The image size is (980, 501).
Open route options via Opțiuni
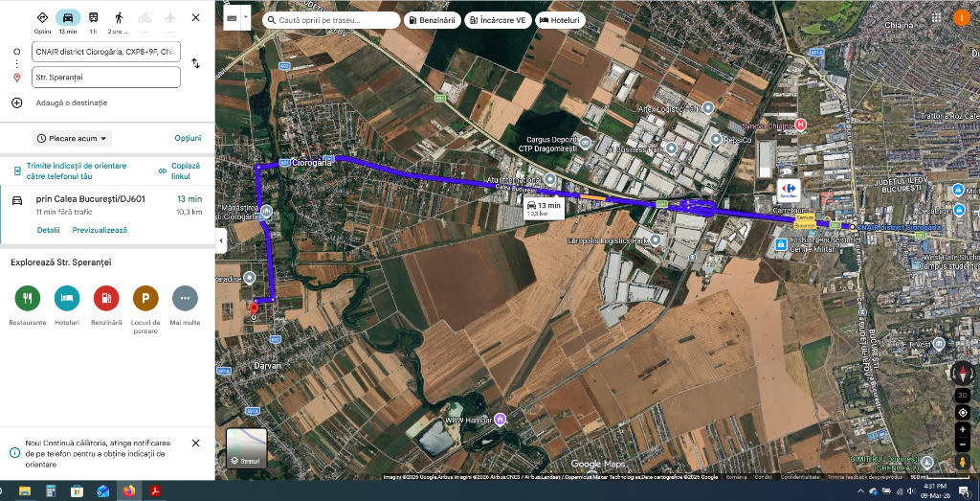[x=189, y=138]
